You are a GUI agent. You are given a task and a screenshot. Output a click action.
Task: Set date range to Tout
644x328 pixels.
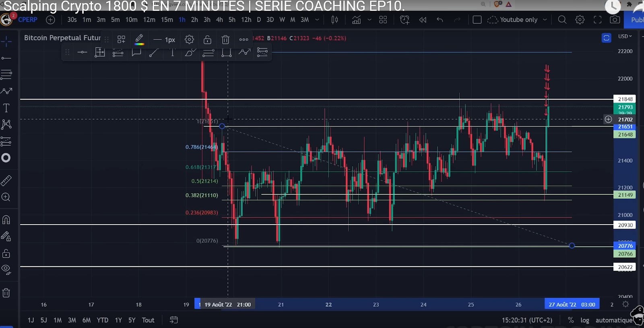click(148, 320)
